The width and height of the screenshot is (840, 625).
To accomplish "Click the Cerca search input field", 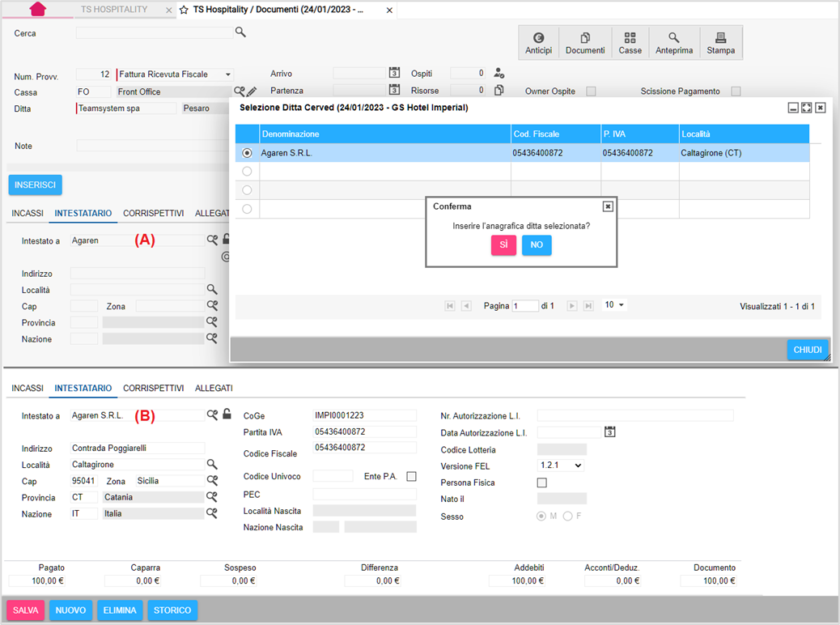I will (x=155, y=32).
